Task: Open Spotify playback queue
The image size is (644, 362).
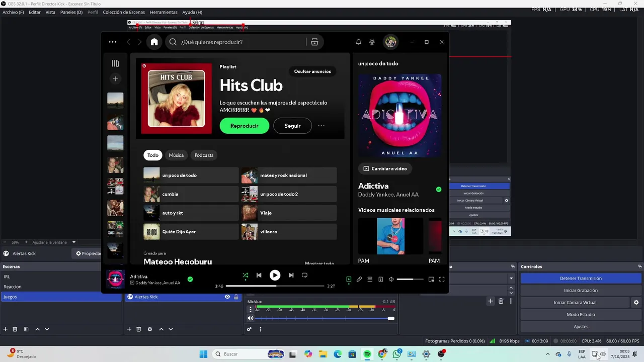Action: click(370, 279)
